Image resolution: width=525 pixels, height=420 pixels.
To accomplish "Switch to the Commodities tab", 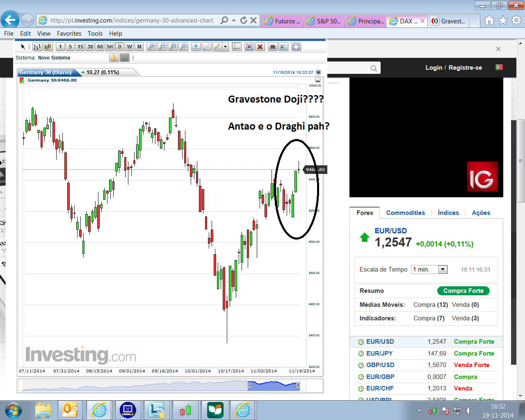I will [406, 213].
